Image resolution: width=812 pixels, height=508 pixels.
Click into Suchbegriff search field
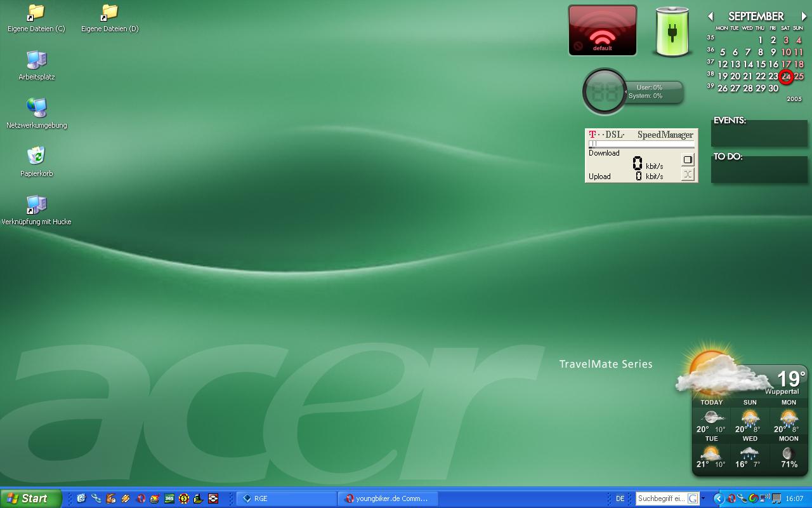661,498
